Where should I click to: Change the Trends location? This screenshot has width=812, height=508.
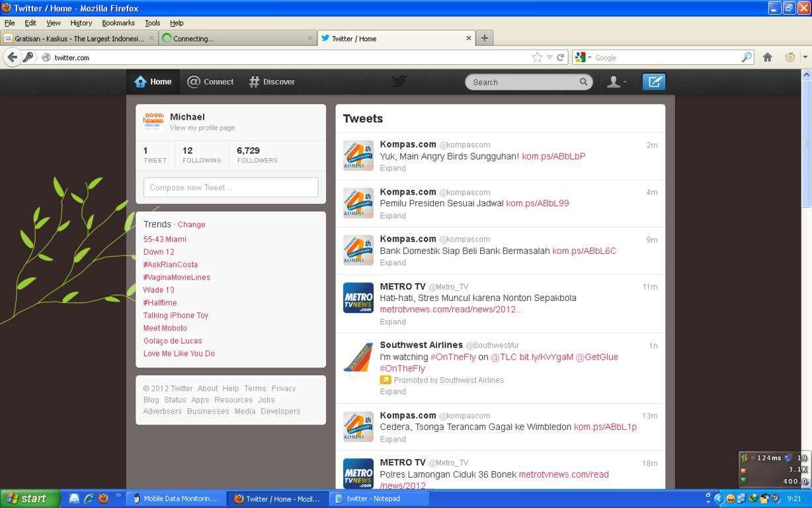pyautogui.click(x=191, y=225)
